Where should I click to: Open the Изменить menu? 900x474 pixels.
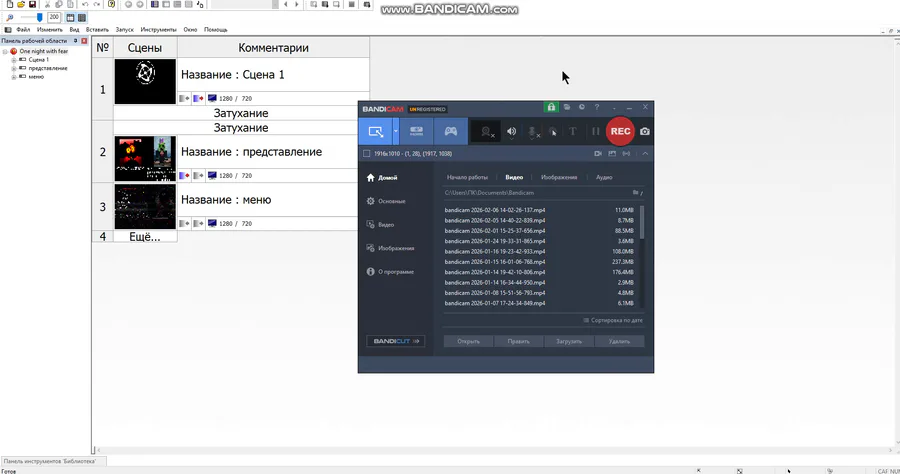click(50, 29)
